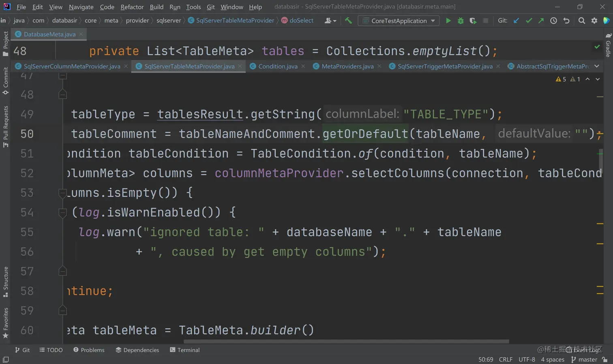Open the user account dropdown in toolbar
The width and height of the screenshot is (613, 364).
[330, 21]
